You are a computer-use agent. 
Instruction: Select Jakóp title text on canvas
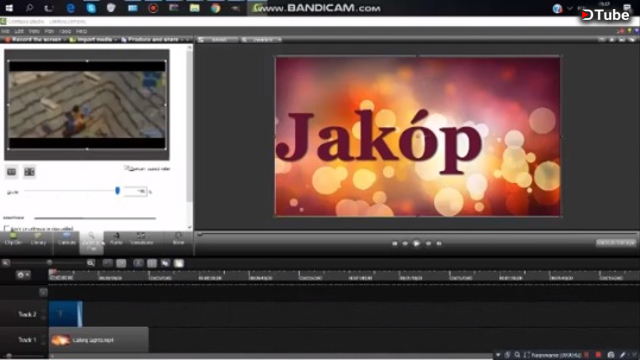pyautogui.click(x=378, y=141)
